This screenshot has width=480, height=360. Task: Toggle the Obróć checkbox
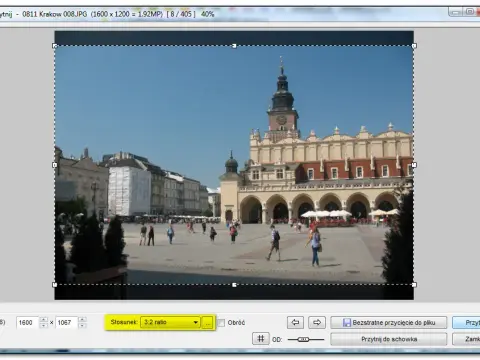[x=221, y=323]
